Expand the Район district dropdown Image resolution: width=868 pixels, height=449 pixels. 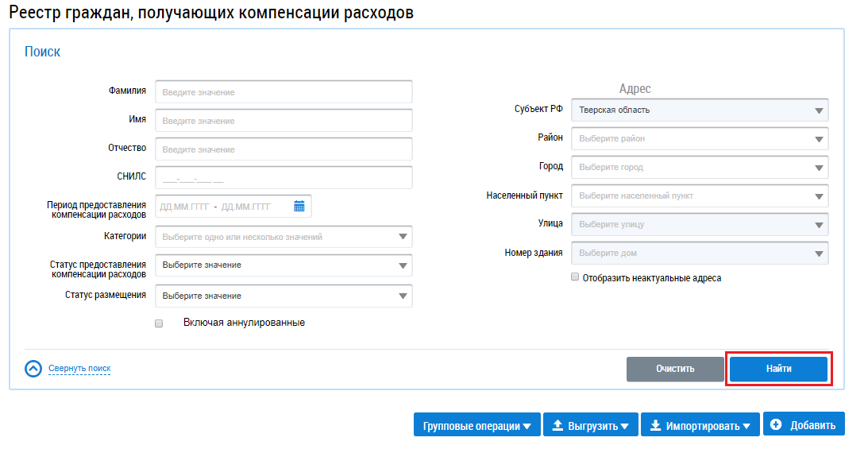(700, 139)
